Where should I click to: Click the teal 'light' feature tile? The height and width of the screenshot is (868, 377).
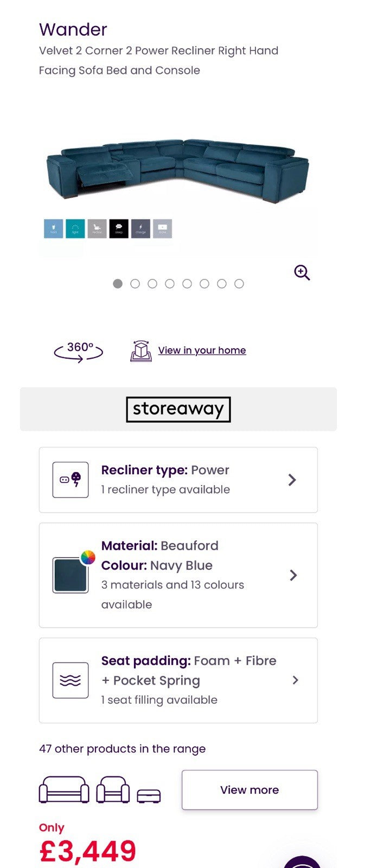pos(75,228)
